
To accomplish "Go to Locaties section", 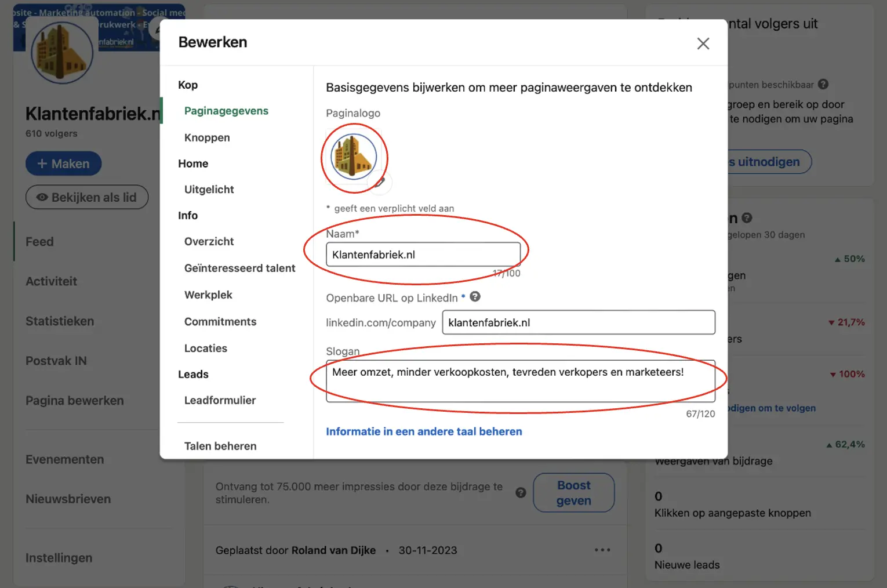I will coord(206,348).
